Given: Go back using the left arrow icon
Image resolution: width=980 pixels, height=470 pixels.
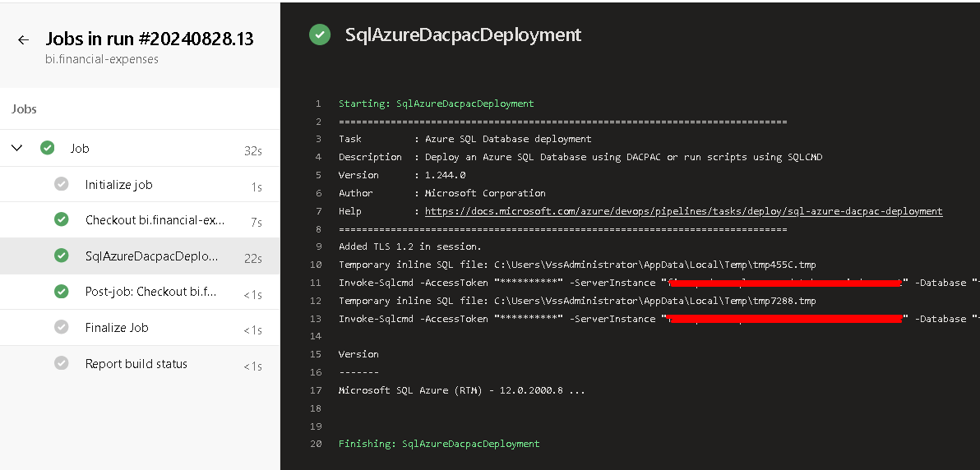Looking at the screenshot, I should pos(23,40).
